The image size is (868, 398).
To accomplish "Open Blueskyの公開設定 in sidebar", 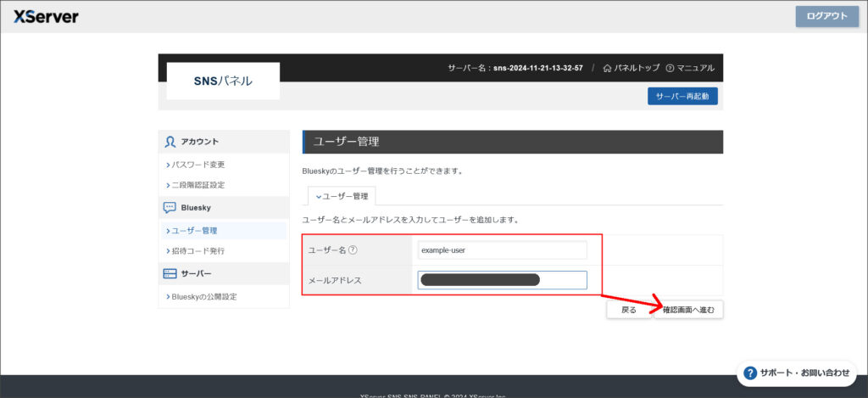I will click(x=203, y=296).
